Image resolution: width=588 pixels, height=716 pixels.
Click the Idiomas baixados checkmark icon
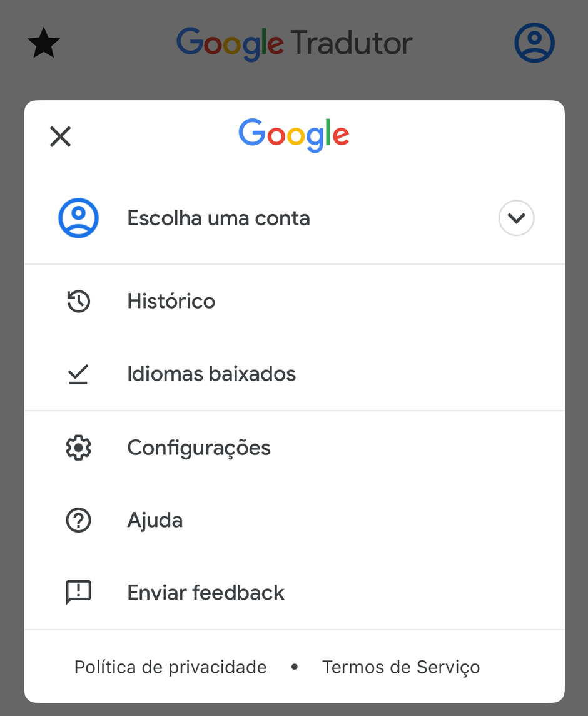[78, 374]
